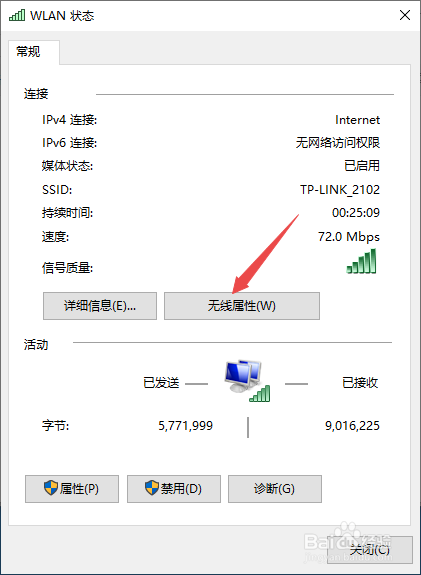Image resolution: width=421 pixels, height=575 pixels.
Task: Click the green signal quality bars icon
Action: point(361,261)
